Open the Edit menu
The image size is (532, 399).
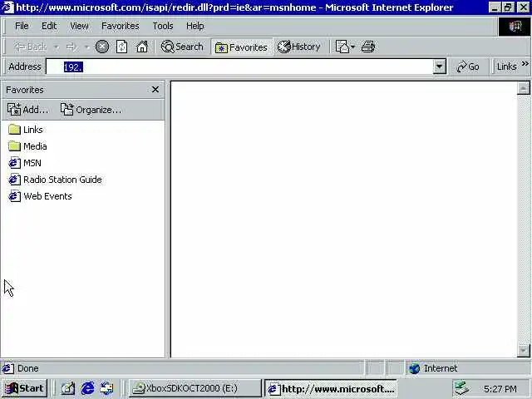point(49,26)
